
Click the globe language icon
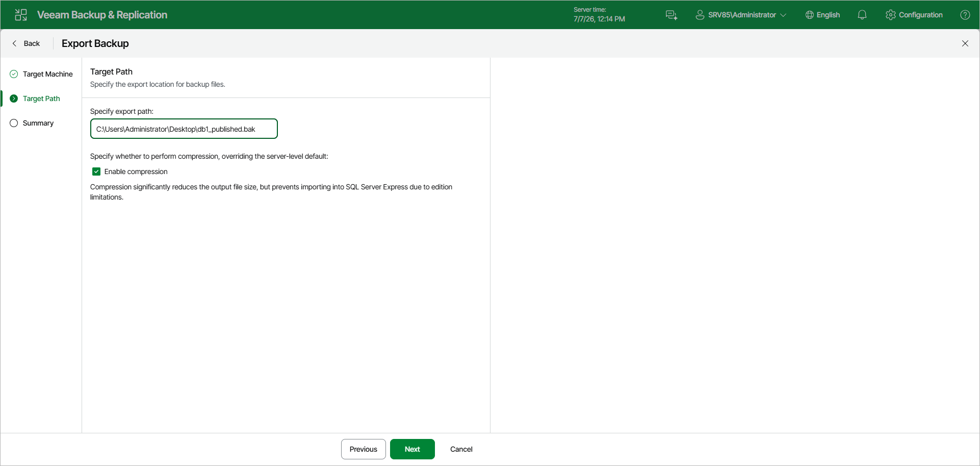(809, 15)
